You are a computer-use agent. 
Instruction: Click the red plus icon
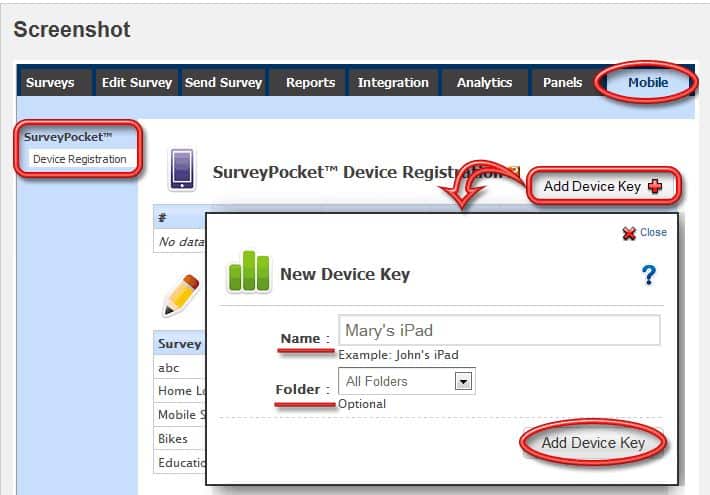[x=655, y=186]
